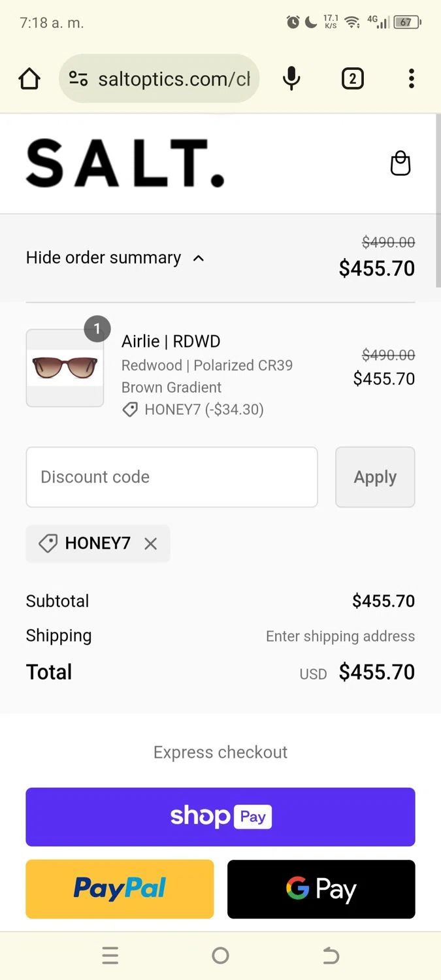
Task: Open Android recent apps menu button
Action: click(x=110, y=956)
